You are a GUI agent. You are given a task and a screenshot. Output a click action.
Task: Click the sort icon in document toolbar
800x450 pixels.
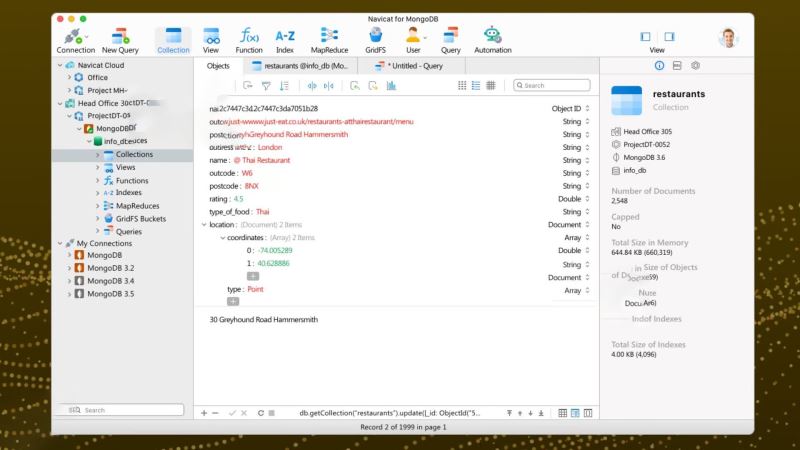click(x=284, y=86)
